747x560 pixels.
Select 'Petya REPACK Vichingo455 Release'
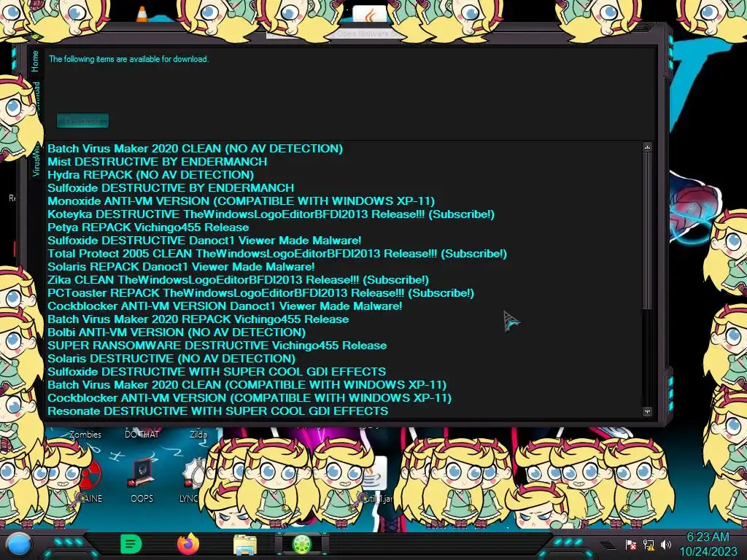(x=148, y=227)
